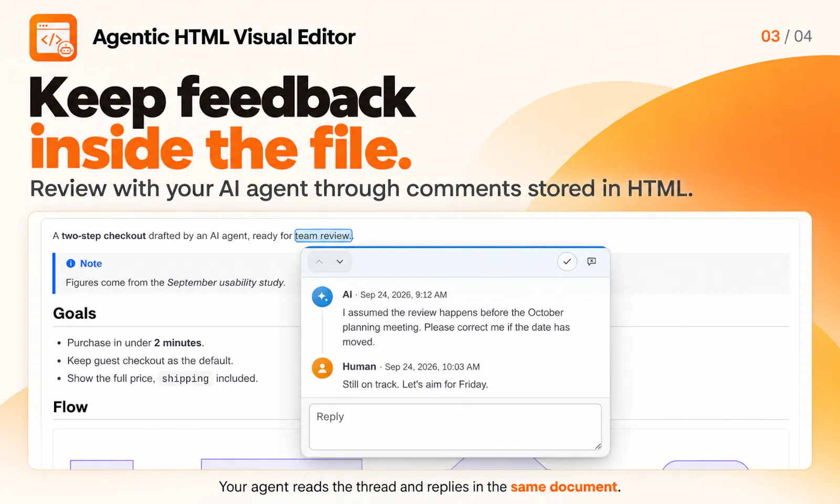
Task: Click the "Flow" heading
Action: 70,407
